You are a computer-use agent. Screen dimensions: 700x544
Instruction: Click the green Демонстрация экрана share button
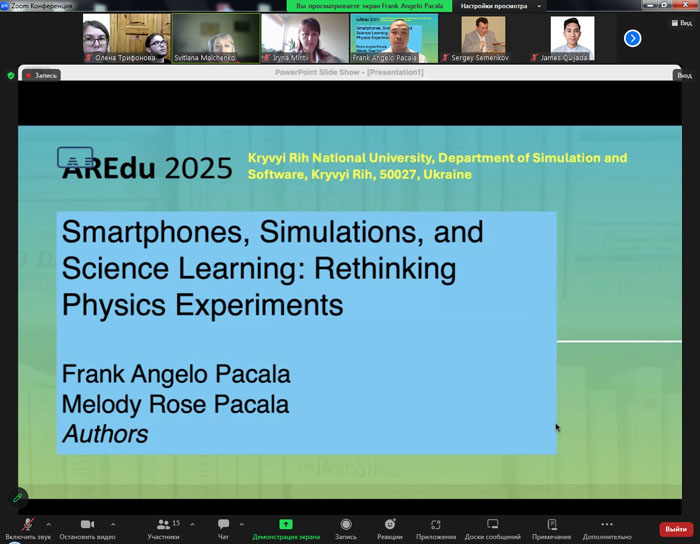pyautogui.click(x=286, y=526)
